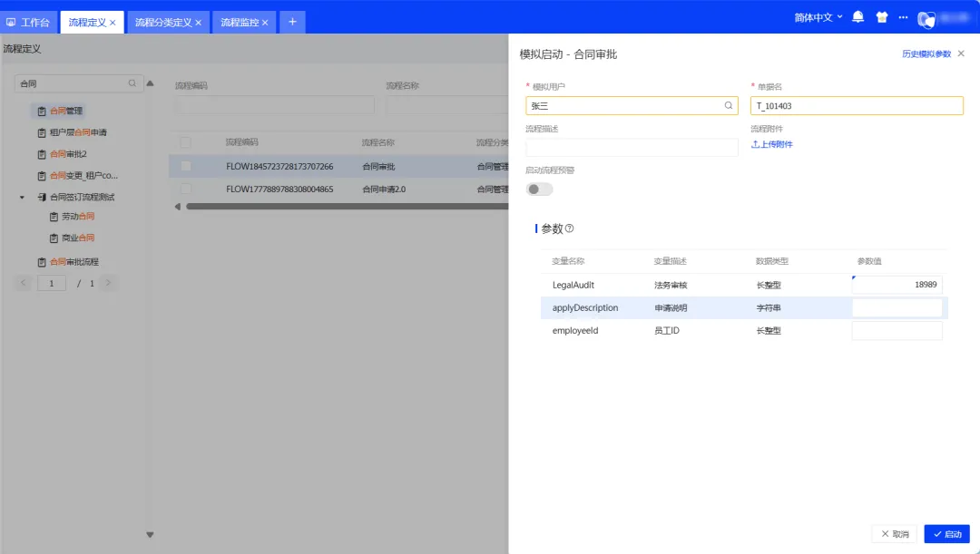The height and width of the screenshot is (554, 980).
Task: Click the user avatar icon
Action: click(x=926, y=19)
